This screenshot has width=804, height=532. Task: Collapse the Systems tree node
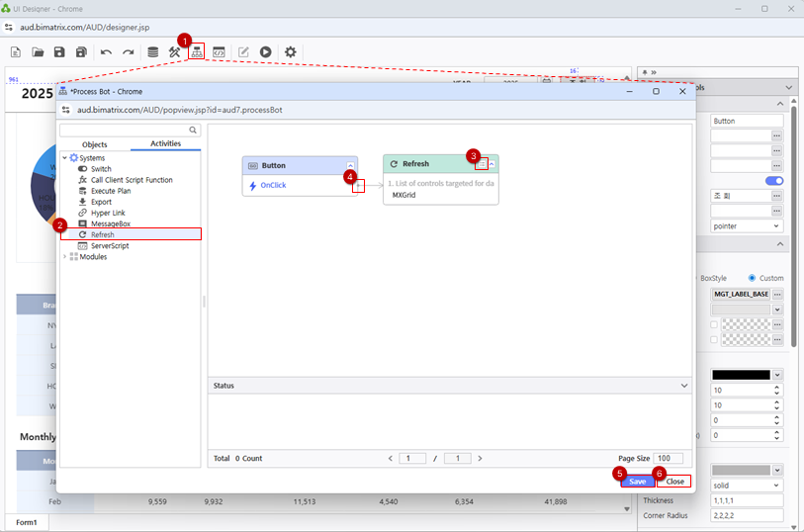[x=64, y=158]
